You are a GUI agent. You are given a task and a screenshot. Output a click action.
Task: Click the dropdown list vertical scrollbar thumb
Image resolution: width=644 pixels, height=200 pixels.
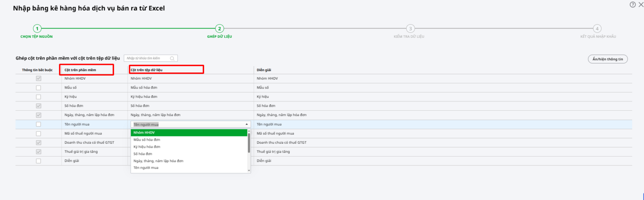tap(249, 143)
